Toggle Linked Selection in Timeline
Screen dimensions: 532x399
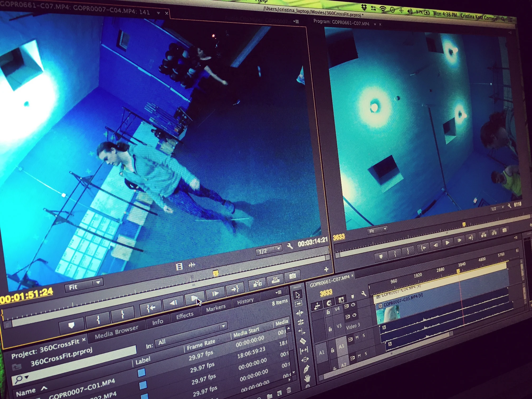341,300
